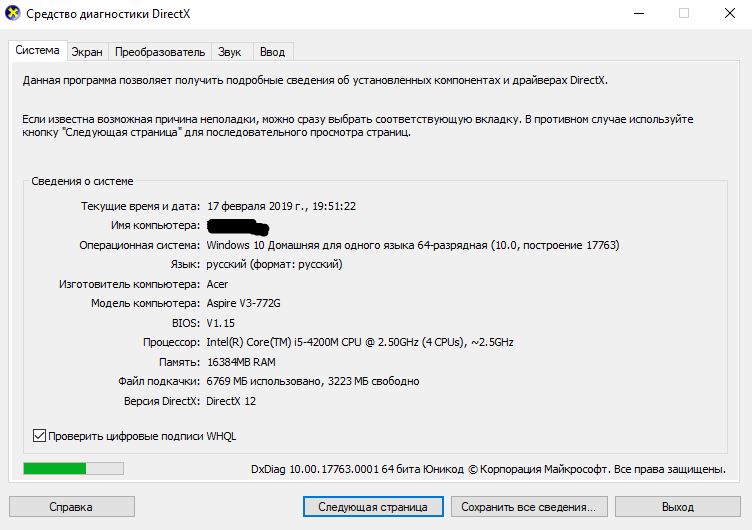The height and width of the screenshot is (530, 752).
Task: Click the Версия DirectX label
Action: [x=162, y=401]
